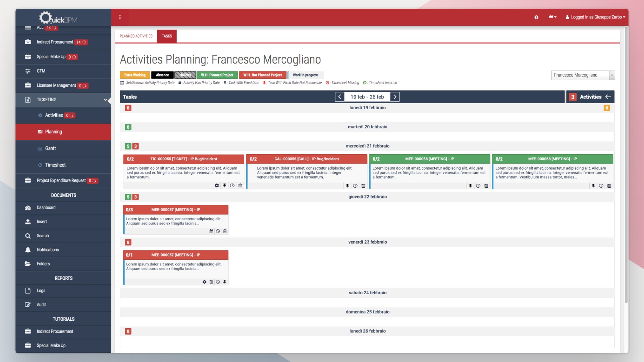Image resolution: width=644 pixels, height=362 pixels.
Task: Toggle the Absence legend filter
Action: coord(162,75)
